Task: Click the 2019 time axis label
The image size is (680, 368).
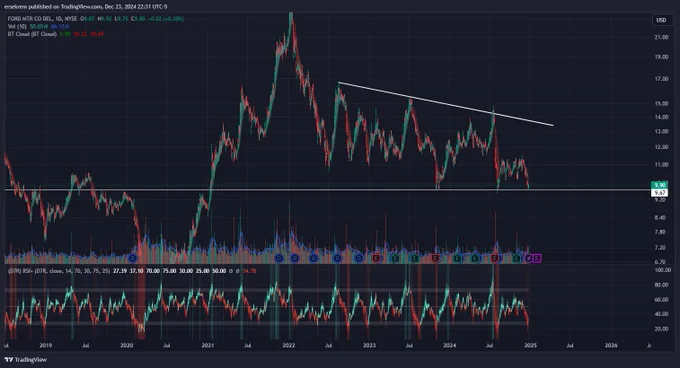Action: click(46, 345)
